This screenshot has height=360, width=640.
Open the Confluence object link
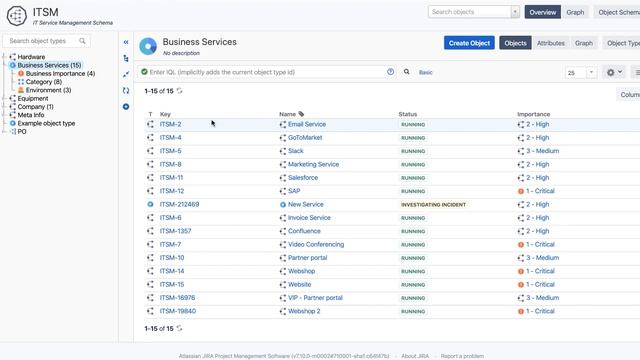click(304, 231)
